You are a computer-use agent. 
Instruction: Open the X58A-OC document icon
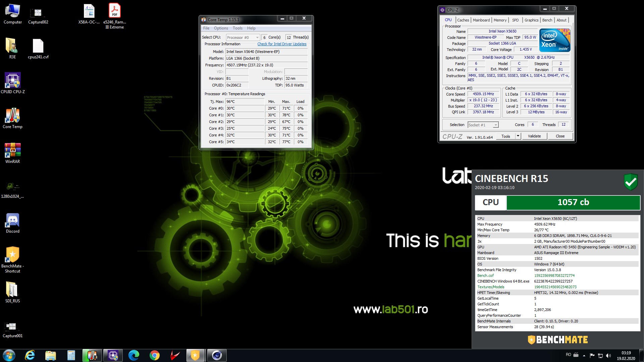point(89,14)
